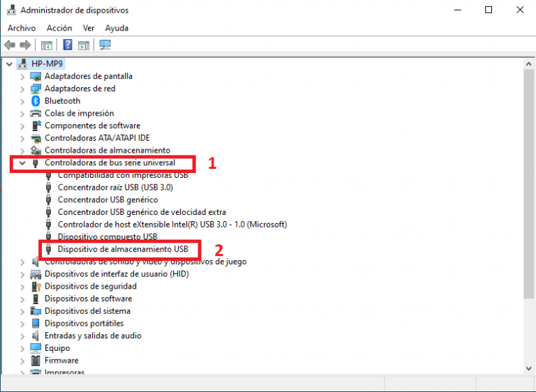The image size is (536, 392).
Task: Expand the Adaptadores de red category
Action: click(23, 89)
